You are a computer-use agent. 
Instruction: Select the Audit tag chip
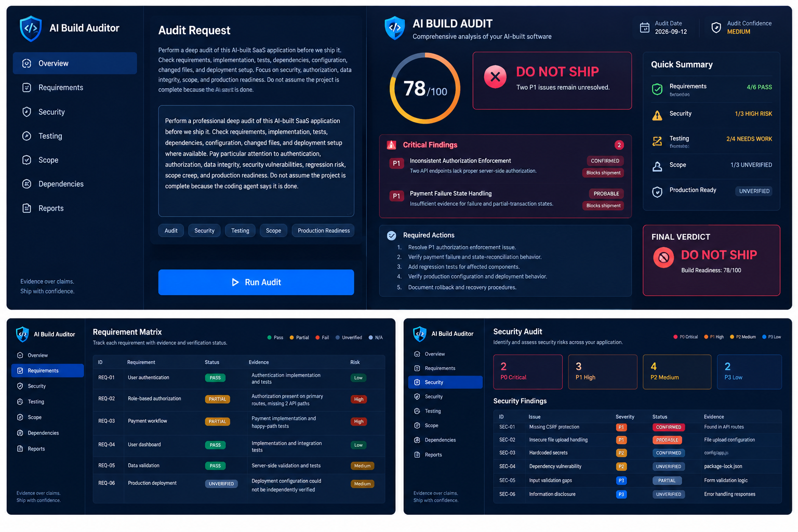[x=171, y=231]
